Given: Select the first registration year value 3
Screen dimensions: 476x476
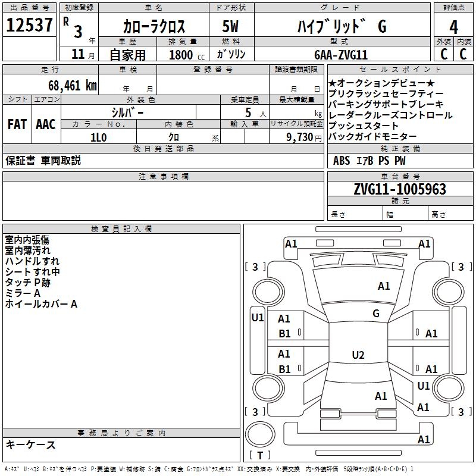Looking at the screenshot, I should coord(78,32).
